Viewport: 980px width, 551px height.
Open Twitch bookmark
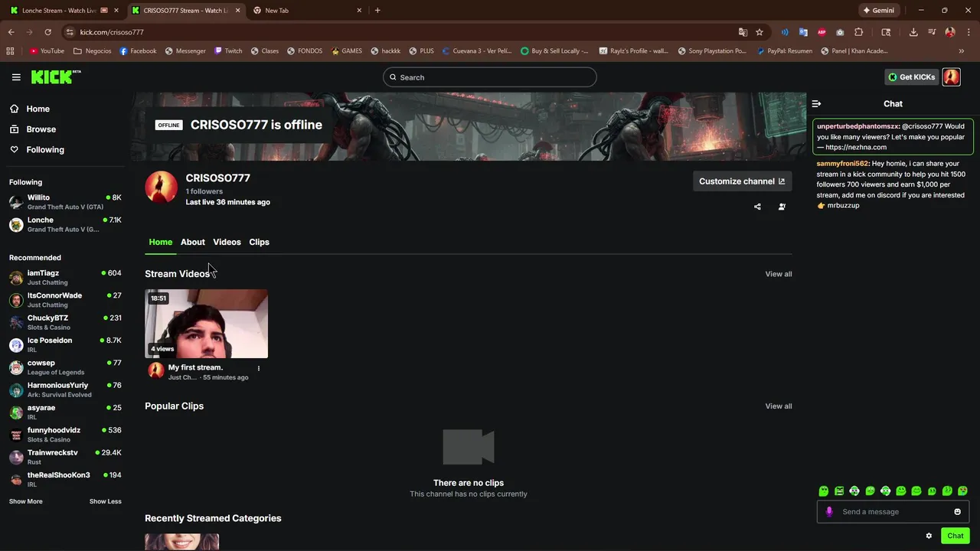coord(228,51)
